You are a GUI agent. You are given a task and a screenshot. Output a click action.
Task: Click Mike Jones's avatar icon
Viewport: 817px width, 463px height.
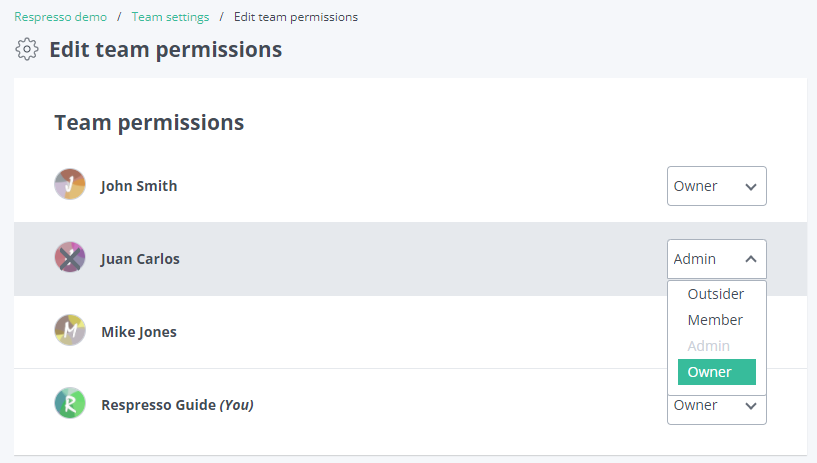pyautogui.click(x=70, y=330)
